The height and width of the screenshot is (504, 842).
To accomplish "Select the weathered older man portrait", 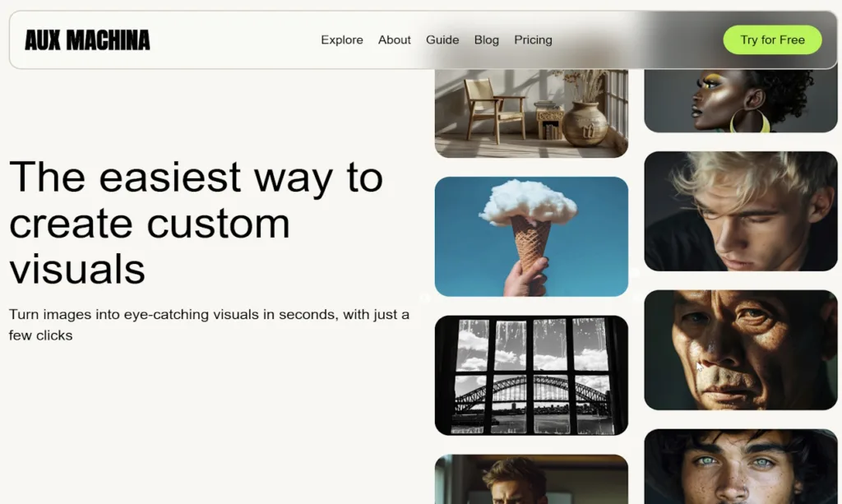I will coord(741,350).
